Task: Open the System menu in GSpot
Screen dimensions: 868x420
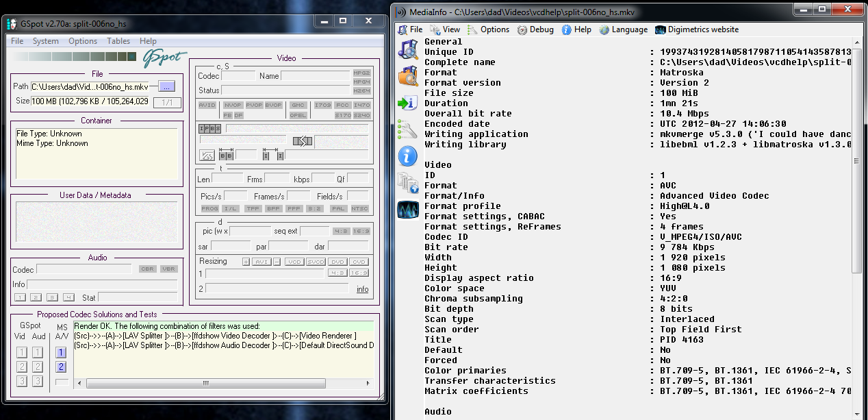Action: 46,41
